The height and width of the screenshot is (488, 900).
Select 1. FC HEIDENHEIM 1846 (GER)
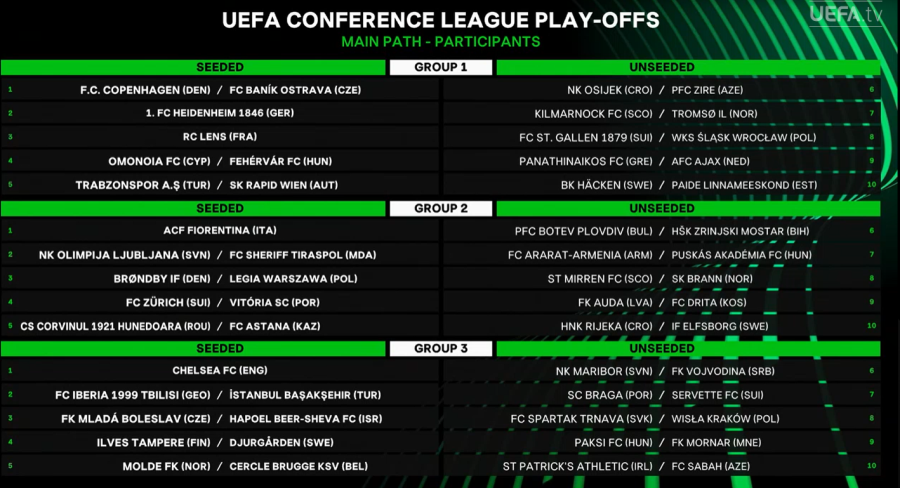coord(220,113)
